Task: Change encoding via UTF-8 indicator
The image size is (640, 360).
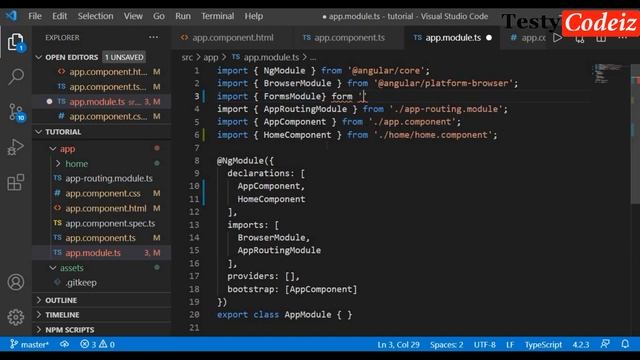Action: (484, 344)
